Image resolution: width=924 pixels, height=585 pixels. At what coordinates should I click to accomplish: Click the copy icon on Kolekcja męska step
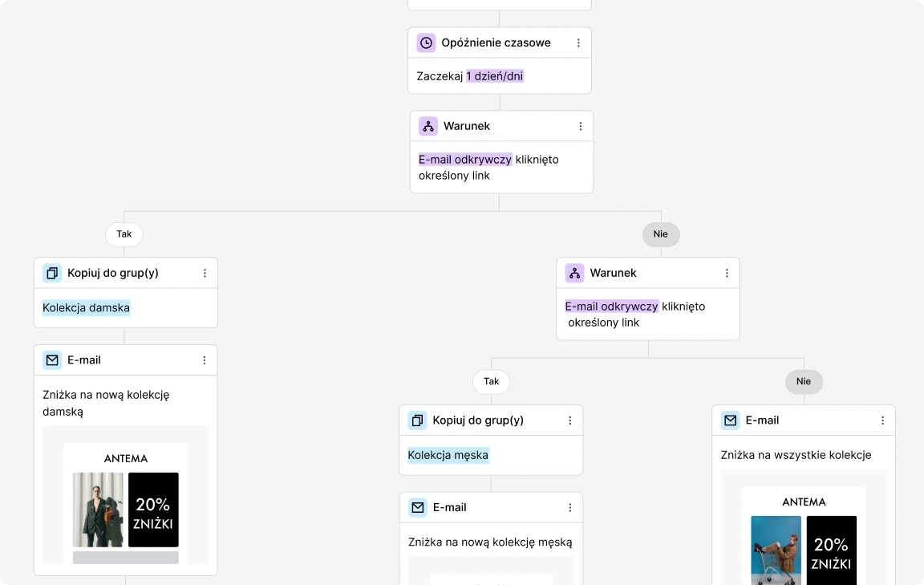(x=417, y=420)
